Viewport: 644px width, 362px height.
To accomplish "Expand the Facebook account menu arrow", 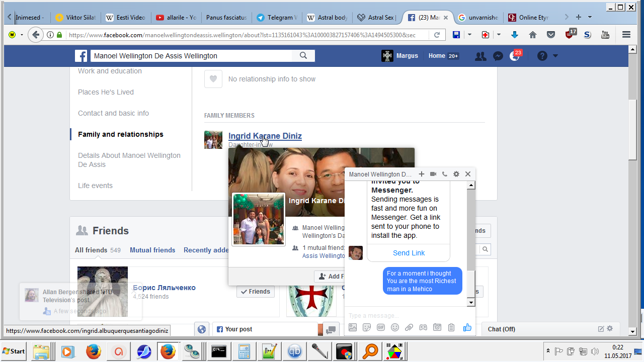I will pyautogui.click(x=555, y=56).
